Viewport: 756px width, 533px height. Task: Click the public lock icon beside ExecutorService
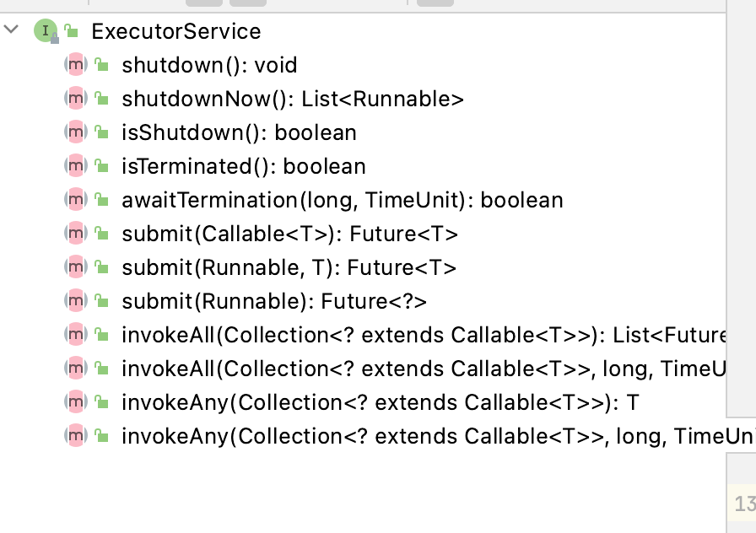72,32
